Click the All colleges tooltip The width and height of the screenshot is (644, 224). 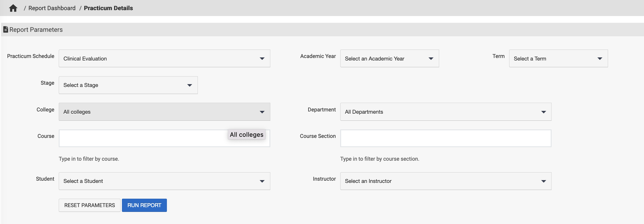coord(246,135)
